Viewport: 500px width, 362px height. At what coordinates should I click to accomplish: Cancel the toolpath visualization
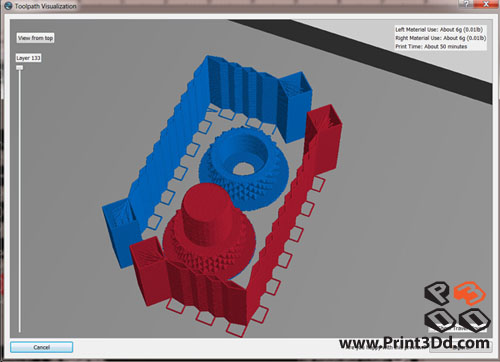(x=41, y=347)
